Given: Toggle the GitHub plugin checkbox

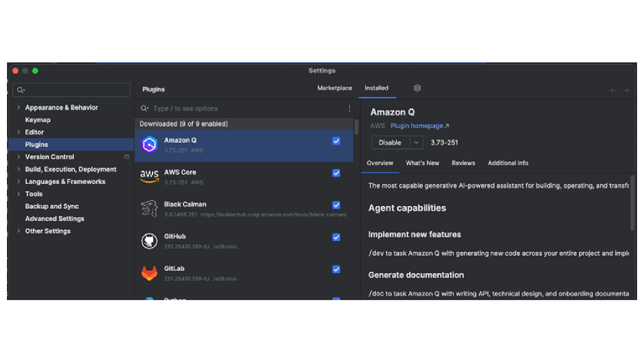Looking at the screenshot, I should tap(336, 237).
